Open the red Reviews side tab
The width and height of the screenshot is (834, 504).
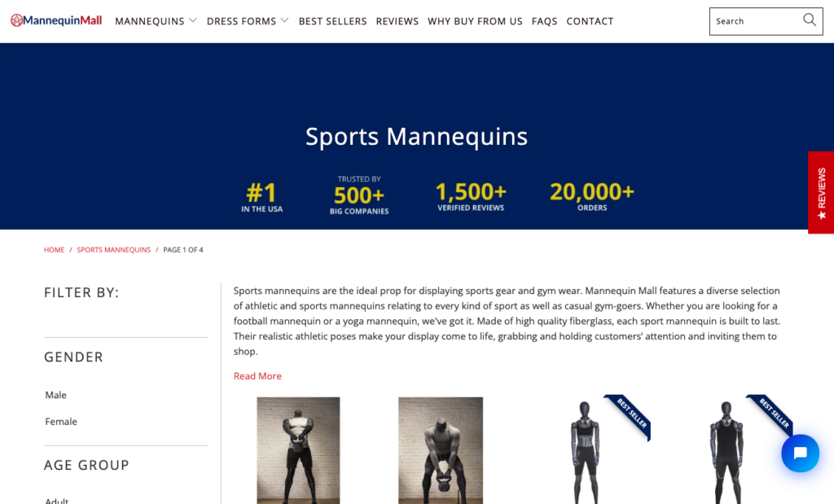coord(821,192)
